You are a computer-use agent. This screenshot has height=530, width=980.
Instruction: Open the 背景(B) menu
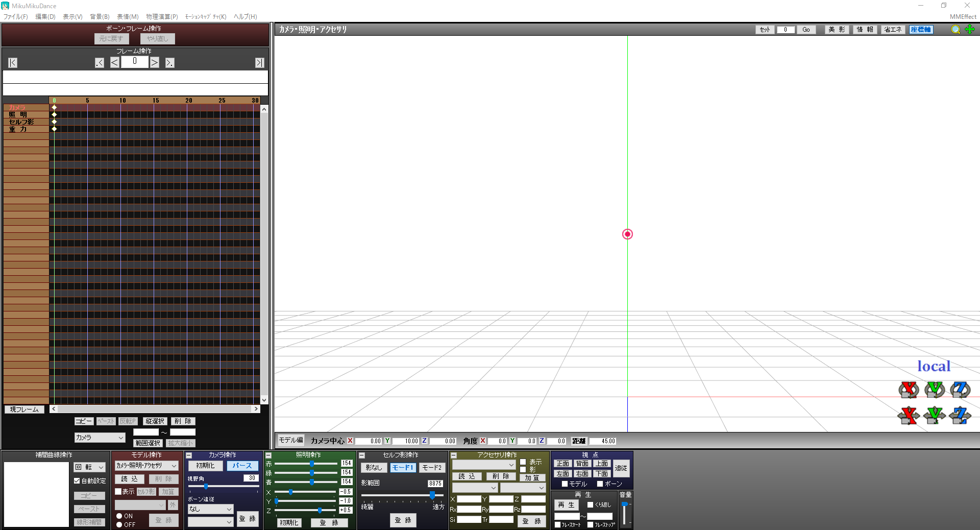pos(100,17)
